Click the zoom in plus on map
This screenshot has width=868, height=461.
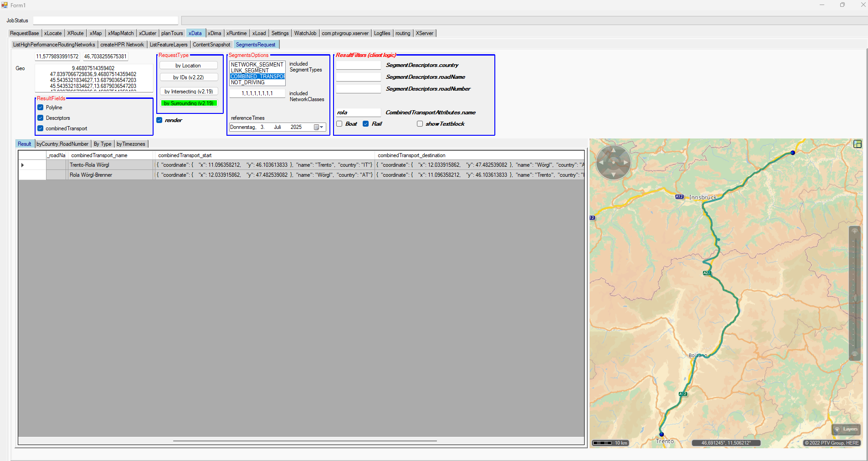[x=855, y=231]
